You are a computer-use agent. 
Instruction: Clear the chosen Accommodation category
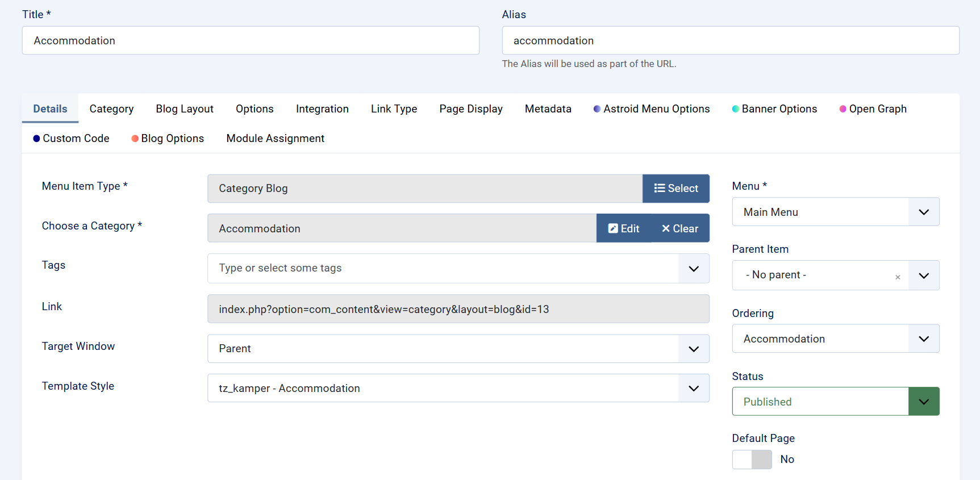click(x=680, y=228)
